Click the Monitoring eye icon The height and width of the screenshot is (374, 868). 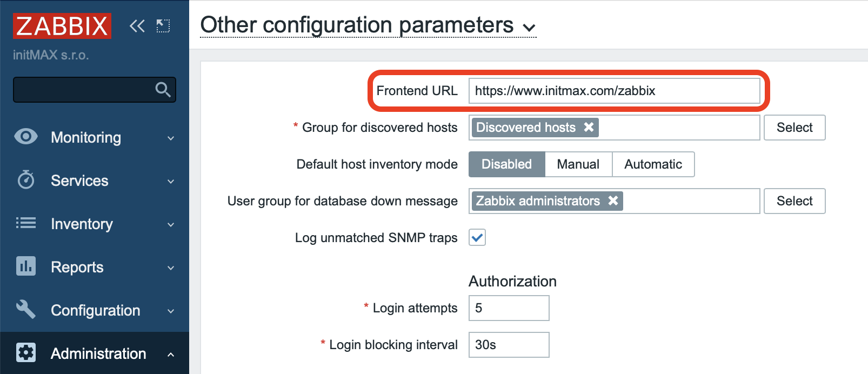pos(26,136)
